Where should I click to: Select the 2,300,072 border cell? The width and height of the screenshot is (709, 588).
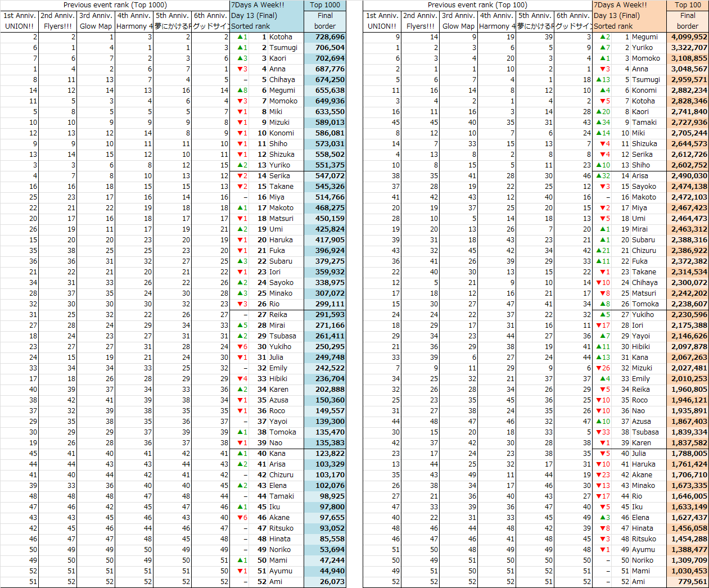pos(688,283)
